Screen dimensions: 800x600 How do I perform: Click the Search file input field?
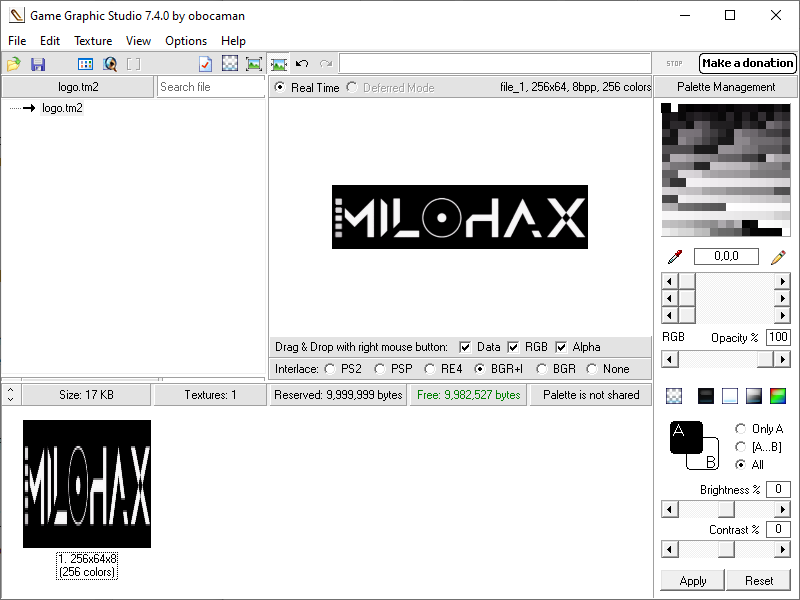[x=211, y=87]
